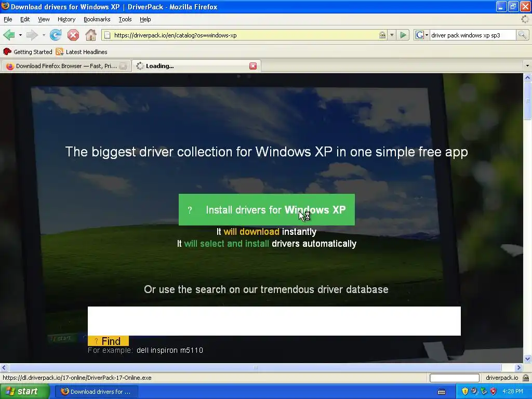Click the horizontal scrollbar thumb
The height and width of the screenshot is (399, 532).
[x=255, y=367]
